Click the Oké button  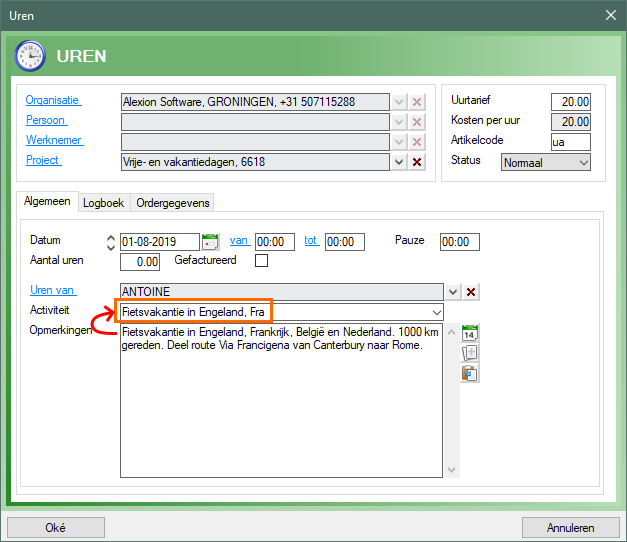pos(56,528)
